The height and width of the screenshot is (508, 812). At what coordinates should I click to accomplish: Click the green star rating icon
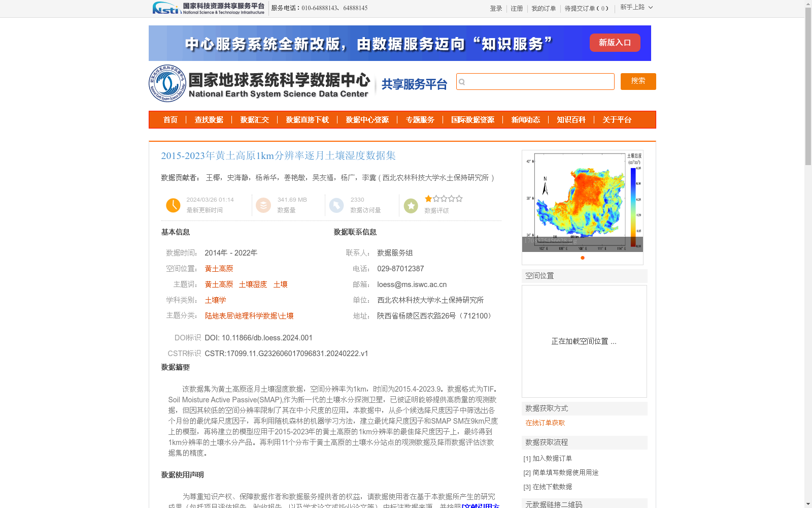(411, 206)
